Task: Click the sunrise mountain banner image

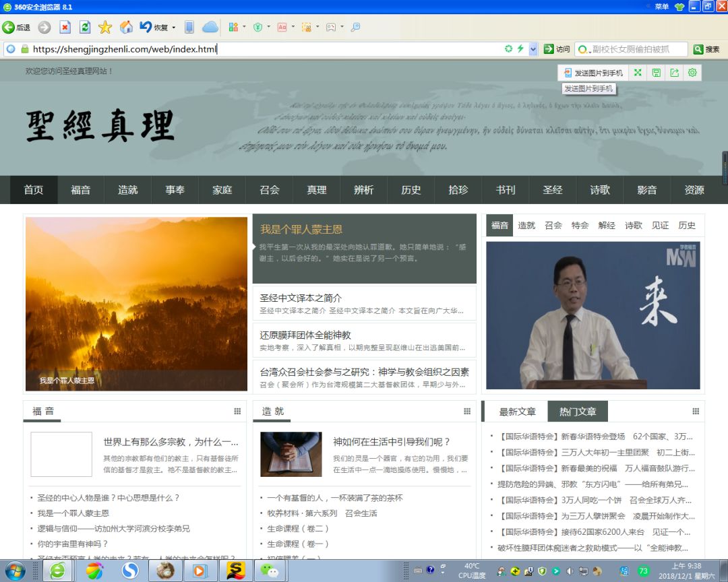Action: [x=136, y=304]
